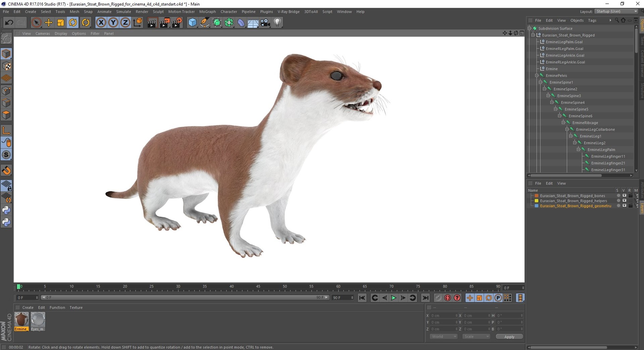Collapse the ErmineLLegPalm joint

[578, 149]
